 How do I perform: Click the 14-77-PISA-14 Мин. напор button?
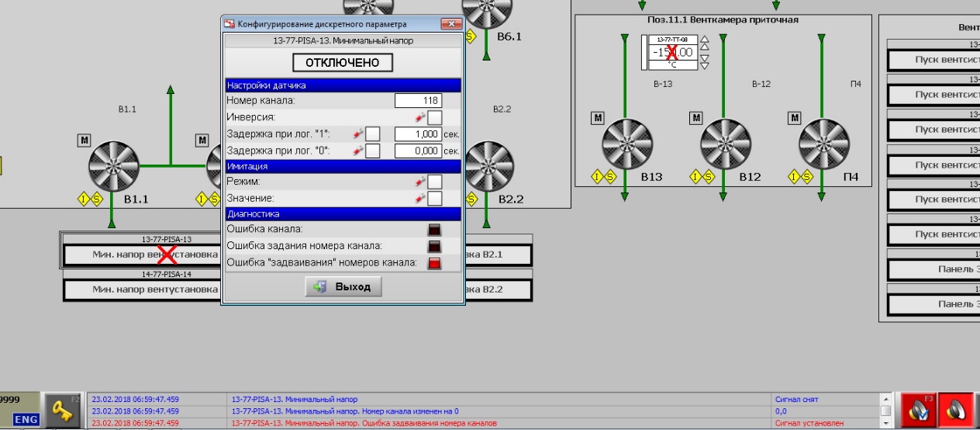(143, 290)
